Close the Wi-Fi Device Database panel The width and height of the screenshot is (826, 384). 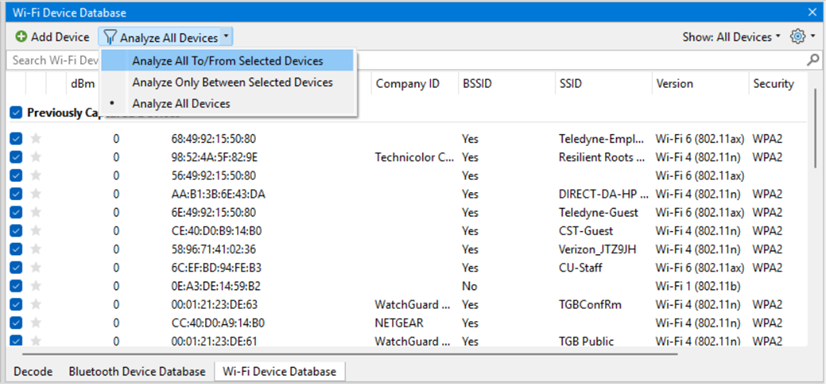pyautogui.click(x=812, y=13)
